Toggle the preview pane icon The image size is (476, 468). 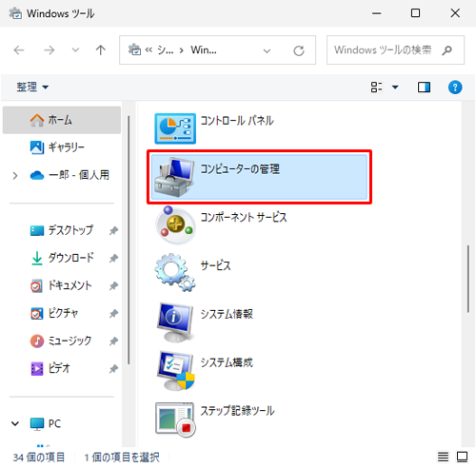(x=424, y=88)
